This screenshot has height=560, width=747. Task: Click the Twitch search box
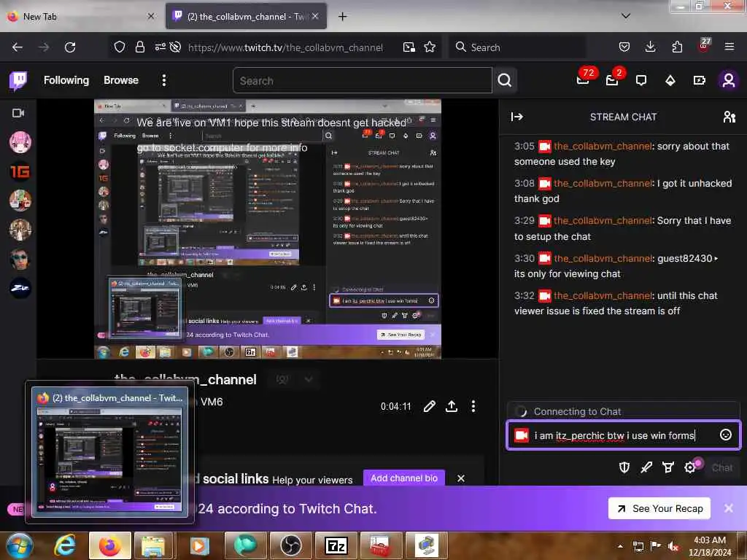click(362, 80)
